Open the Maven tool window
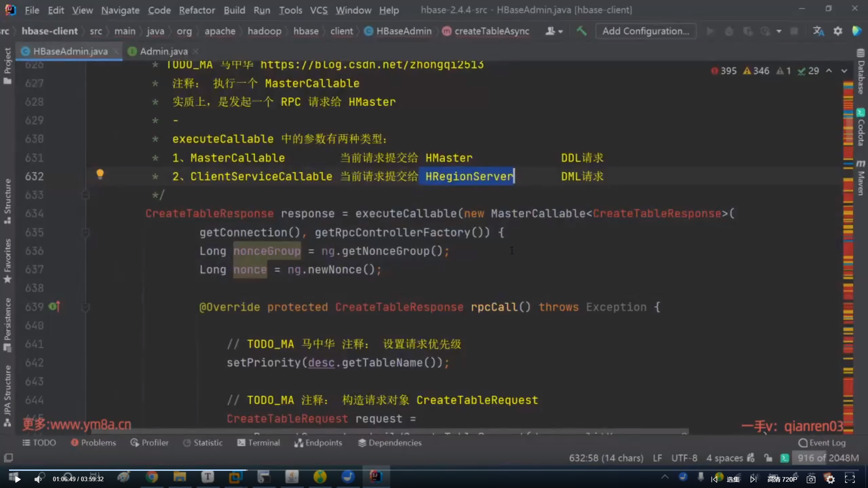Screen dimensions: 868x488 pyautogui.click(x=861, y=181)
